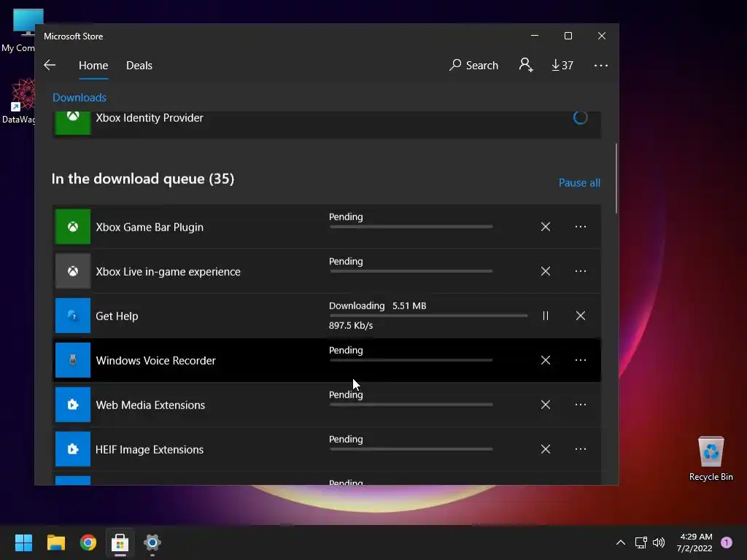Click the Pause all link
The width and height of the screenshot is (747, 560).
pos(579,183)
